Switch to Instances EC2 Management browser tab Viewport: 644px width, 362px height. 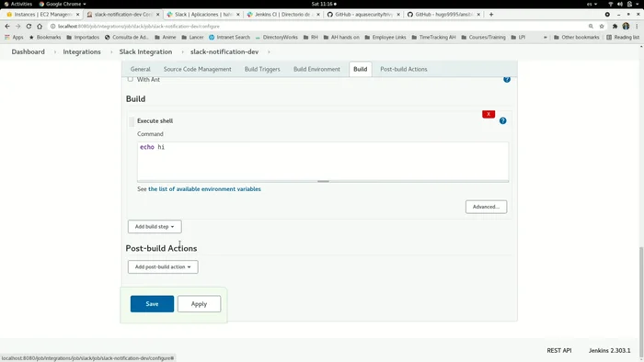tap(42, 15)
